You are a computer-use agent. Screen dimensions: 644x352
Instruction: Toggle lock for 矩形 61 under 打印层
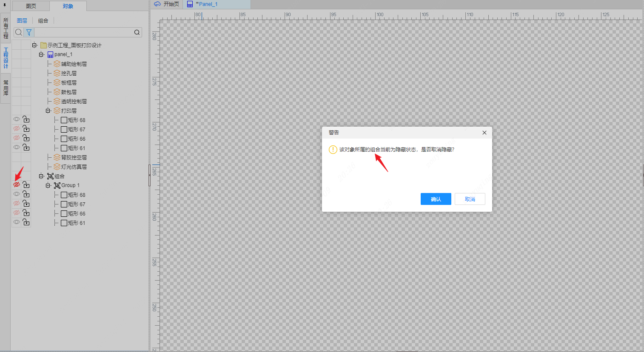pos(26,148)
